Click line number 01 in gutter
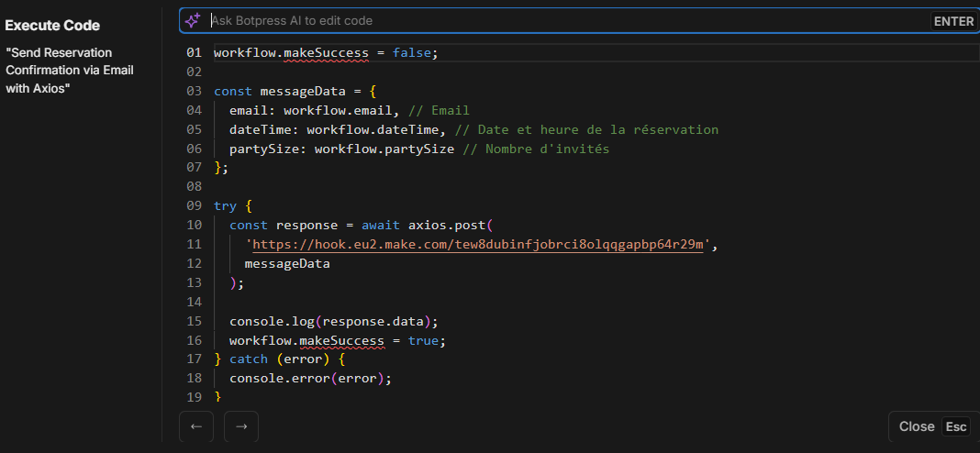The image size is (980, 453). tap(195, 53)
